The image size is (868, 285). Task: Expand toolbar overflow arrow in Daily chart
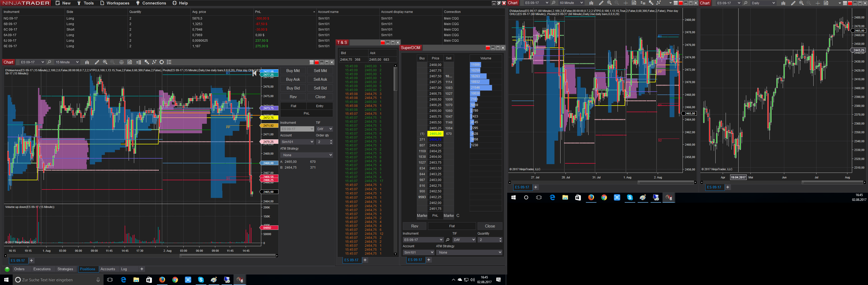point(840,3)
